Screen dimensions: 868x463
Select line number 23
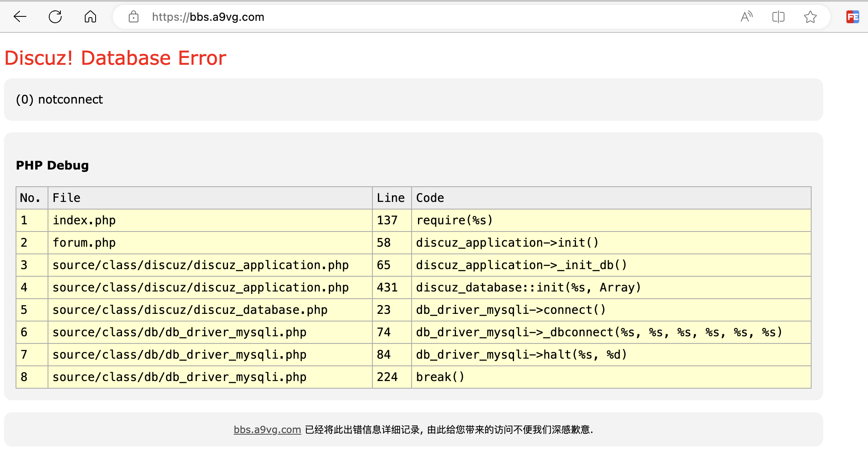pyautogui.click(x=392, y=310)
